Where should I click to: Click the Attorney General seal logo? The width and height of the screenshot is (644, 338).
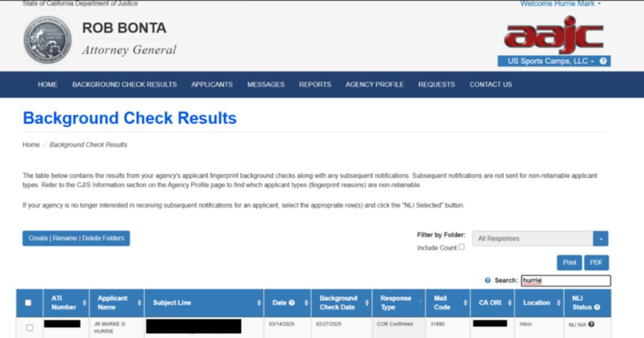48,40
